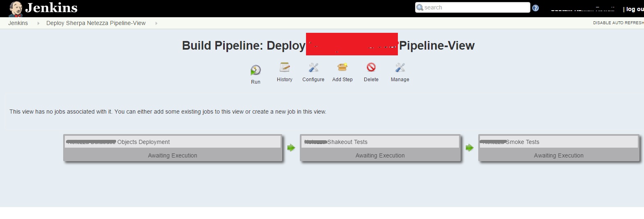The width and height of the screenshot is (644, 219).
Task: Go to the Jenkins breadcrumb
Action: [18, 23]
